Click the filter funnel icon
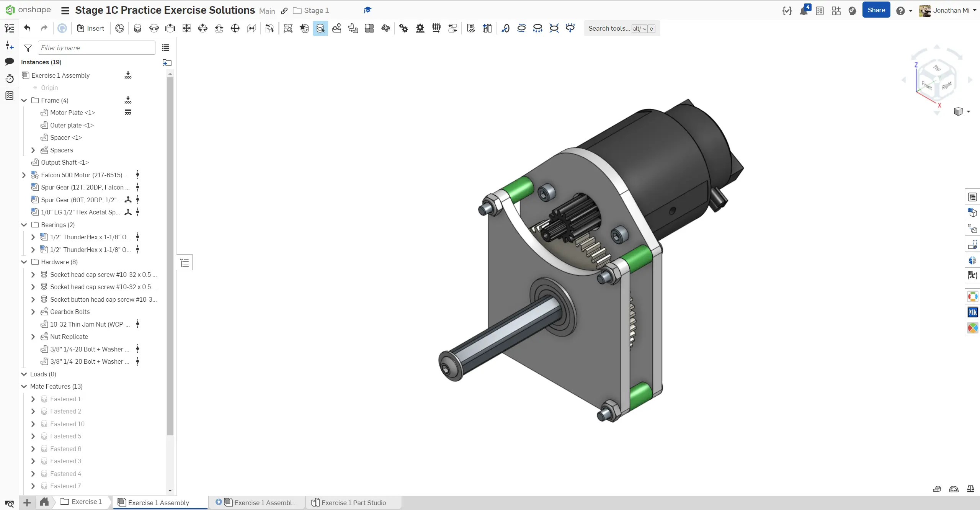 point(28,48)
